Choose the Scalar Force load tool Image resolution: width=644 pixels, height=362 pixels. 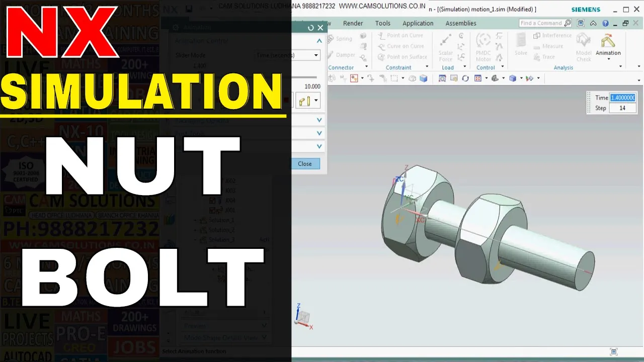446,47
